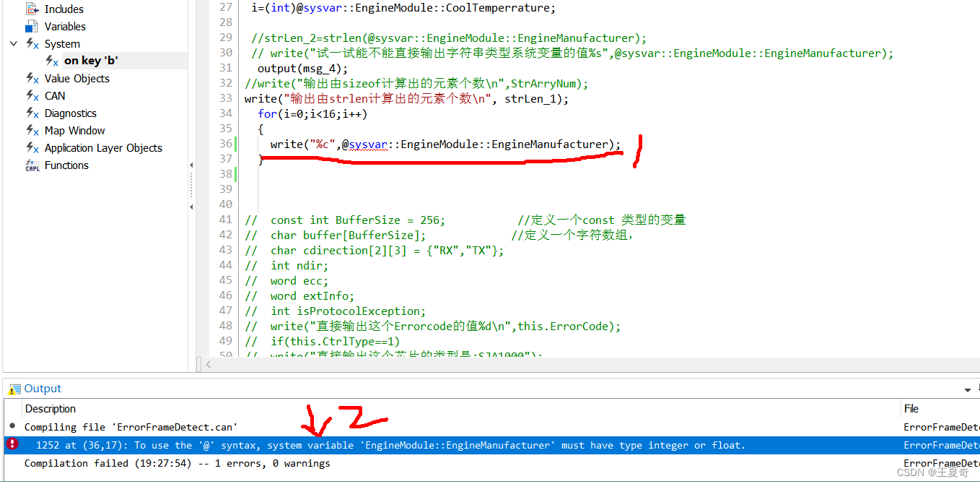Image resolution: width=980 pixels, height=484 pixels.
Task: Click the commented this.ErrorCode write line 47
Action: tap(432, 327)
